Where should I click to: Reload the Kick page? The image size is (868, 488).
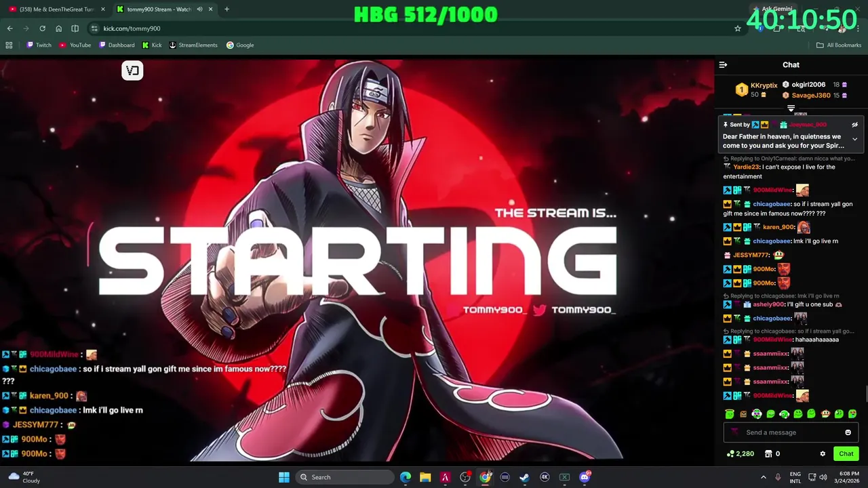click(x=42, y=28)
